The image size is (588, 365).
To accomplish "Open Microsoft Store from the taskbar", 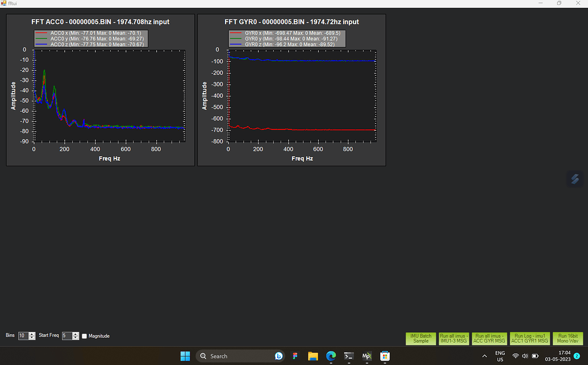I will pos(385,356).
